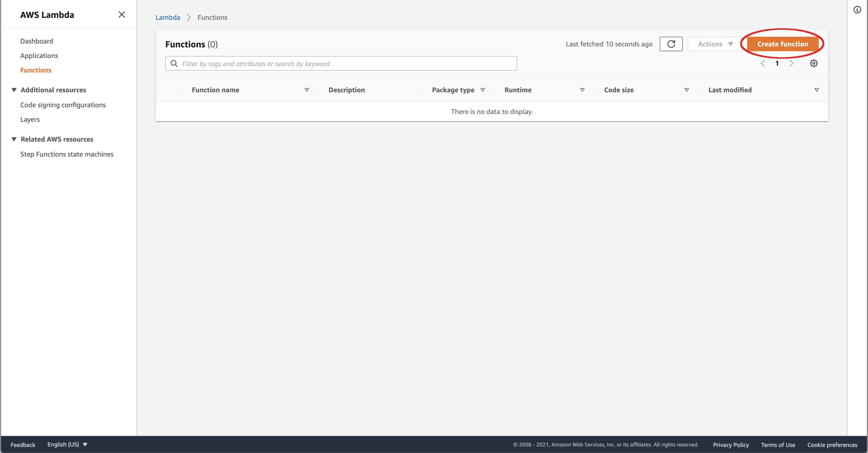Image resolution: width=868 pixels, height=453 pixels.
Task: Click the search magnifier icon in filter box
Action: point(174,63)
